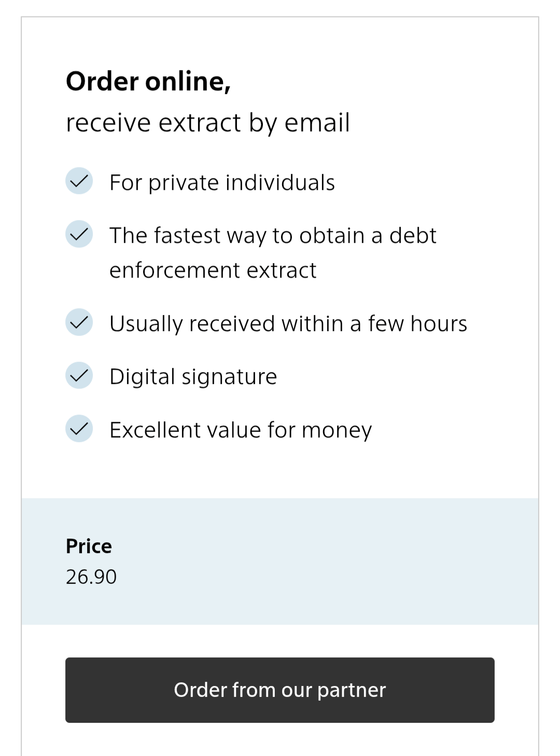
Task: Click the checkmark beside "Digital signature"
Action: pos(79,375)
